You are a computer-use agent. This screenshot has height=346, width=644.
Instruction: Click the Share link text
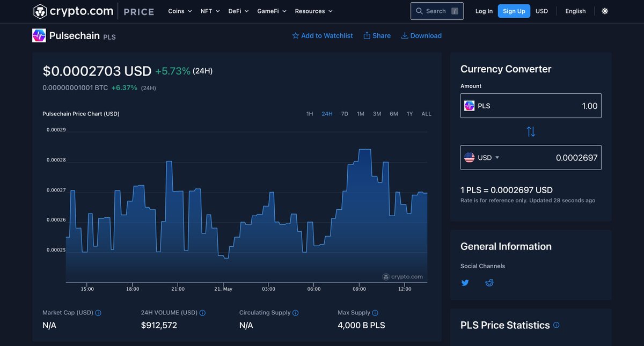click(x=382, y=35)
